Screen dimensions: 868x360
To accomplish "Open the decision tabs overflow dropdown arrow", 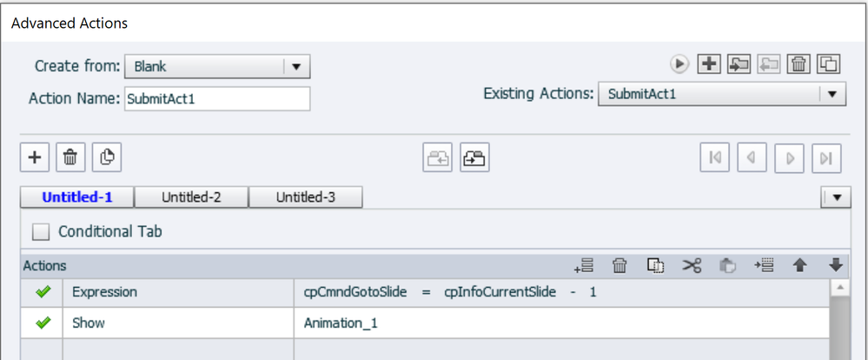I will [x=836, y=198].
